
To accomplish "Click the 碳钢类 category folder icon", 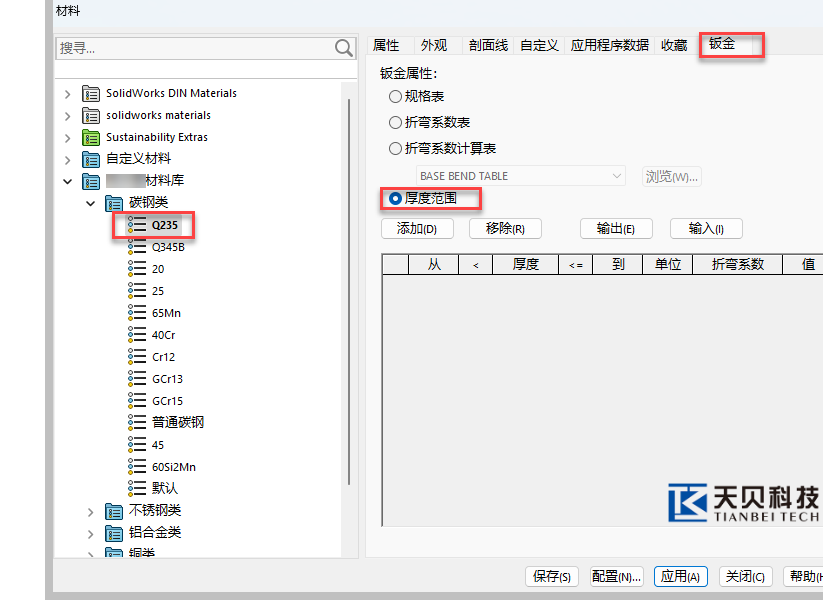I will tap(114, 203).
